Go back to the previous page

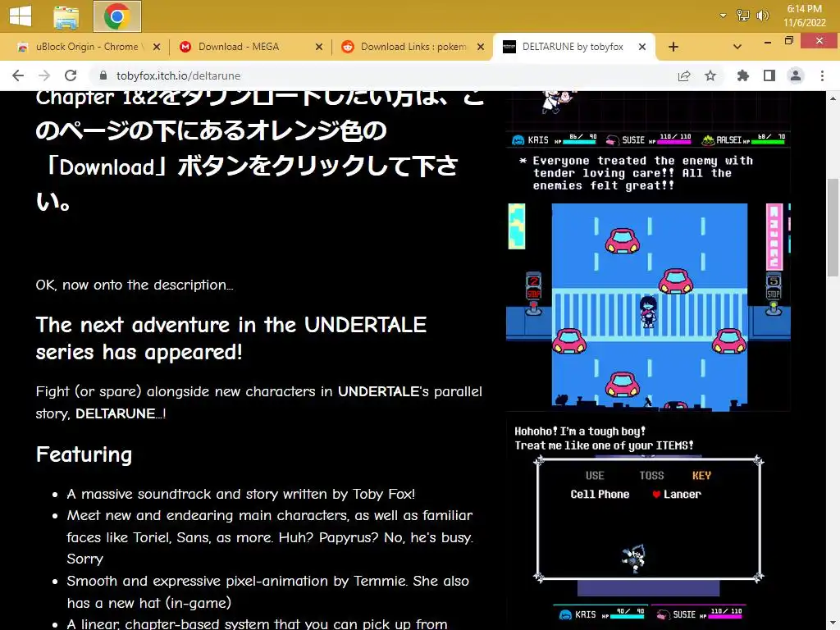(x=18, y=75)
